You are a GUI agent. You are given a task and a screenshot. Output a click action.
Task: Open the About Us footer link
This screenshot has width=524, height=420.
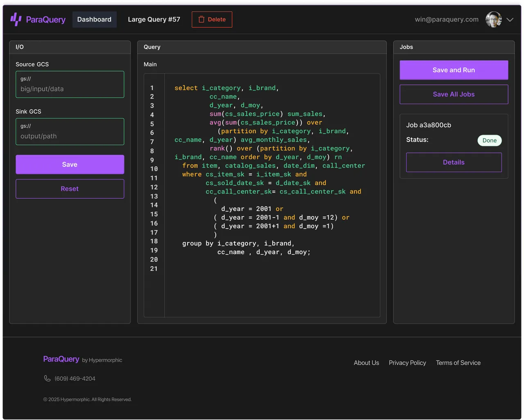point(366,363)
